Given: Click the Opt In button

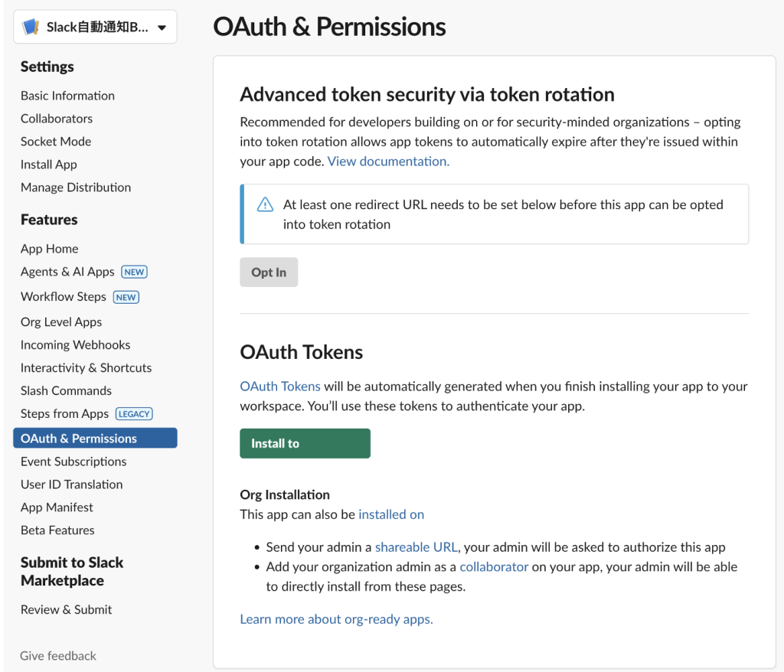Looking at the screenshot, I should (x=269, y=272).
